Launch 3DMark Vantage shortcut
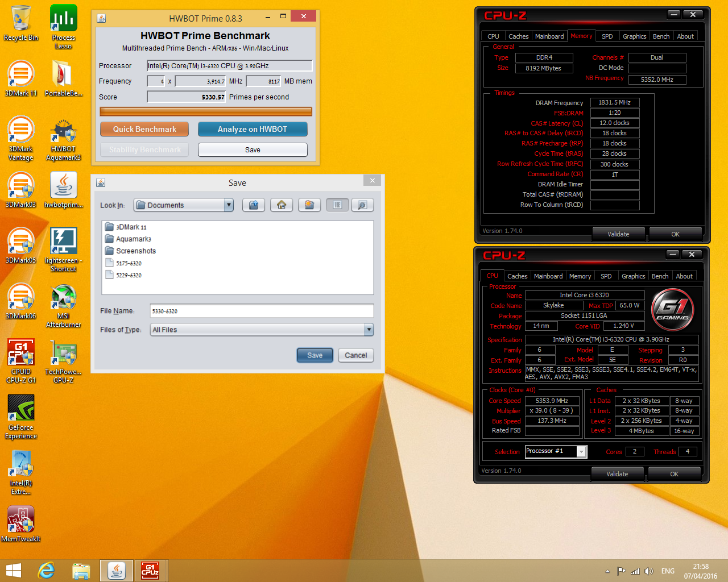Viewport: 728px width, 582px height. [x=21, y=139]
